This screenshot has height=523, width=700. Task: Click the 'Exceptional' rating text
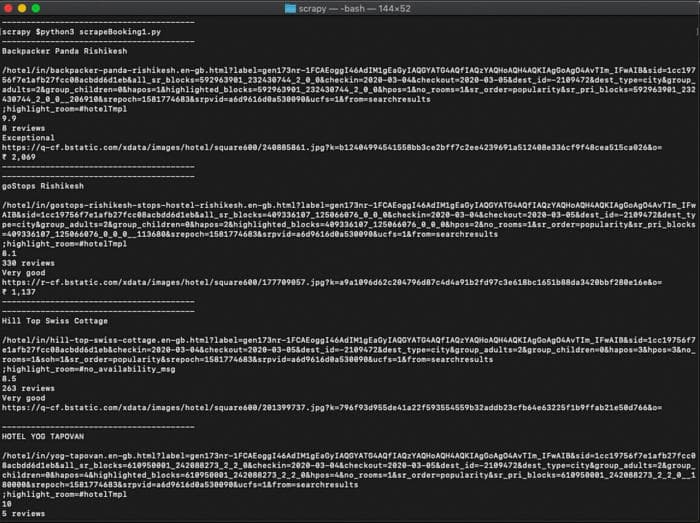[x=28, y=137]
